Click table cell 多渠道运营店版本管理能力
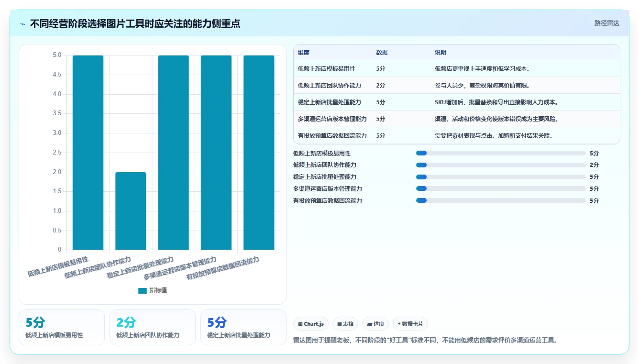 [x=332, y=119]
